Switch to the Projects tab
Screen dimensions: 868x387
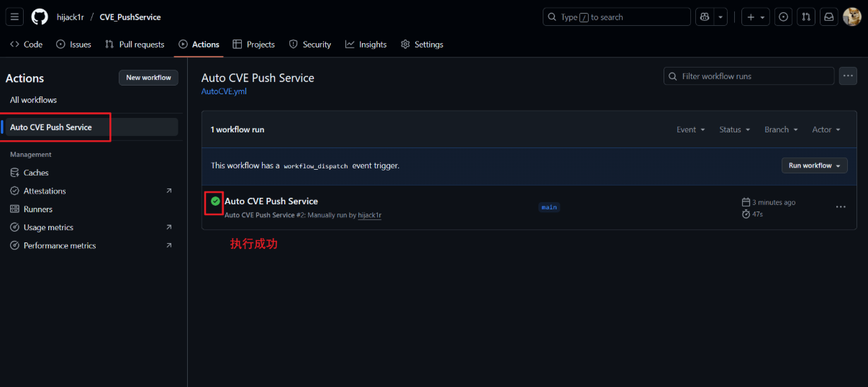[254, 45]
